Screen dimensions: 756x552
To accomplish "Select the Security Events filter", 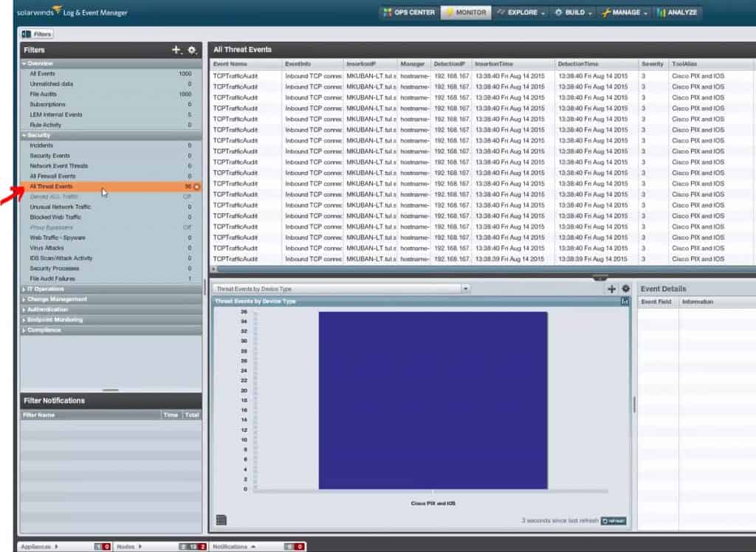I will pos(111,156).
